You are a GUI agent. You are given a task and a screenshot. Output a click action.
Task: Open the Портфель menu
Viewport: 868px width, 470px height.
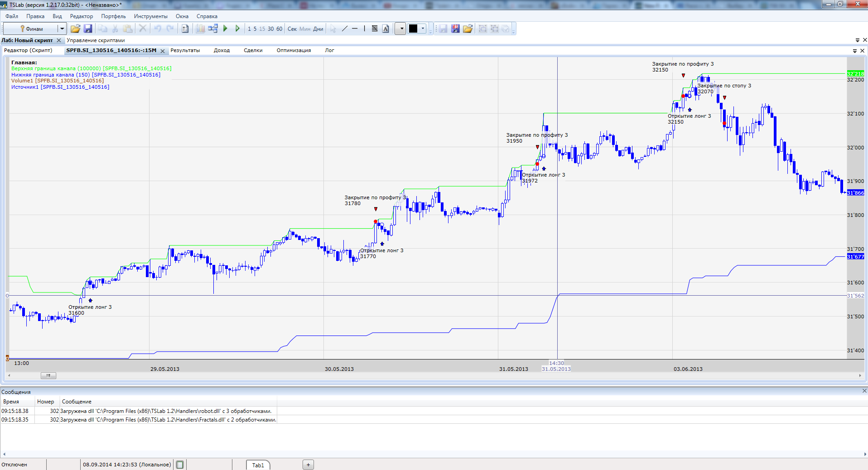[x=114, y=16]
